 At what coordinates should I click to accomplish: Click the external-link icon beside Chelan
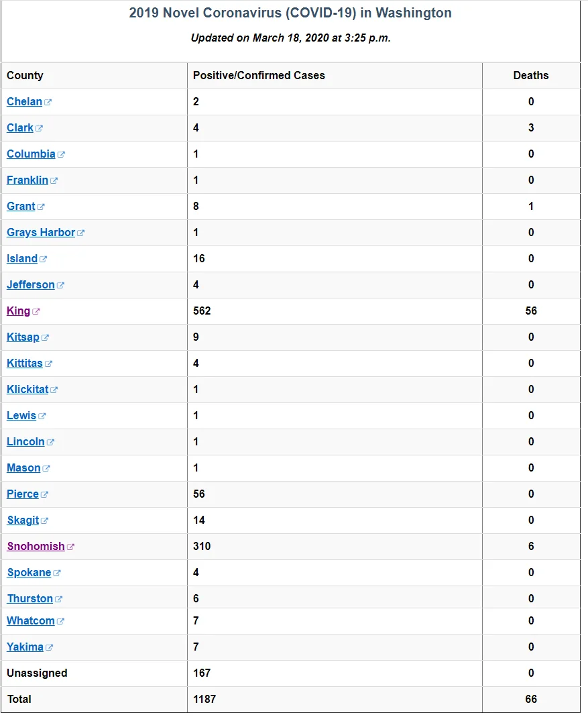48,103
